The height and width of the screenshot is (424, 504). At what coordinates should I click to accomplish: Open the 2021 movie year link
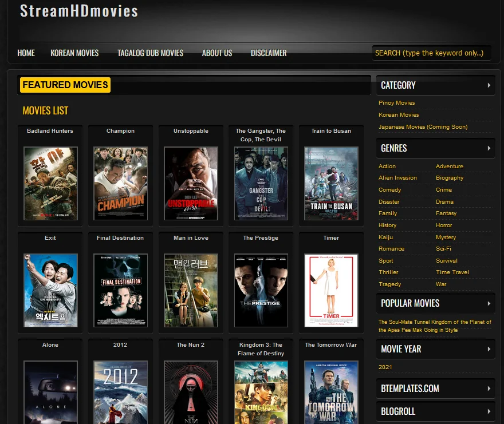point(385,367)
